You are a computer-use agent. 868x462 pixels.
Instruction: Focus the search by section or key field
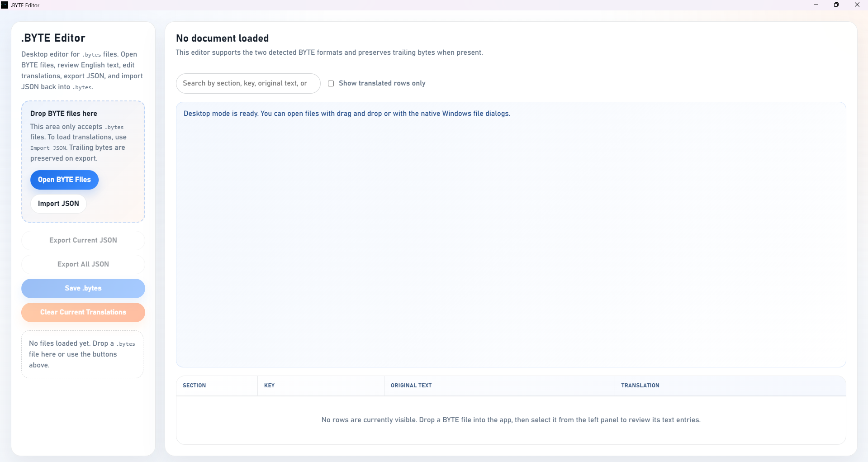[x=248, y=83]
